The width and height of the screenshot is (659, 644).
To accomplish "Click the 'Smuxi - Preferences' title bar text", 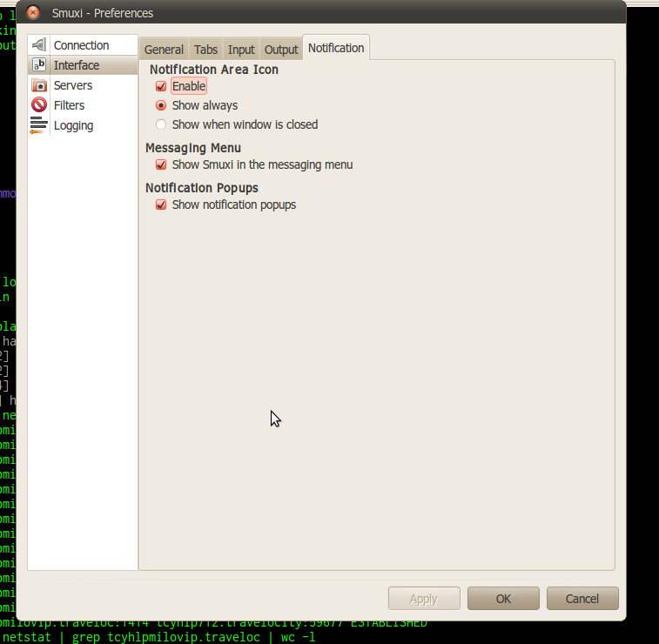I will coord(103,13).
